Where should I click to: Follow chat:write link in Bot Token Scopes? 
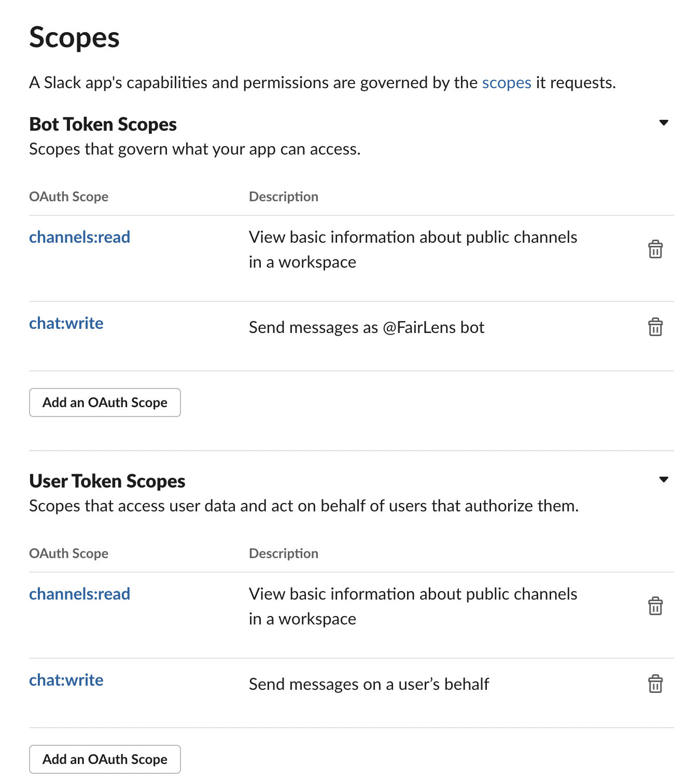click(x=66, y=324)
